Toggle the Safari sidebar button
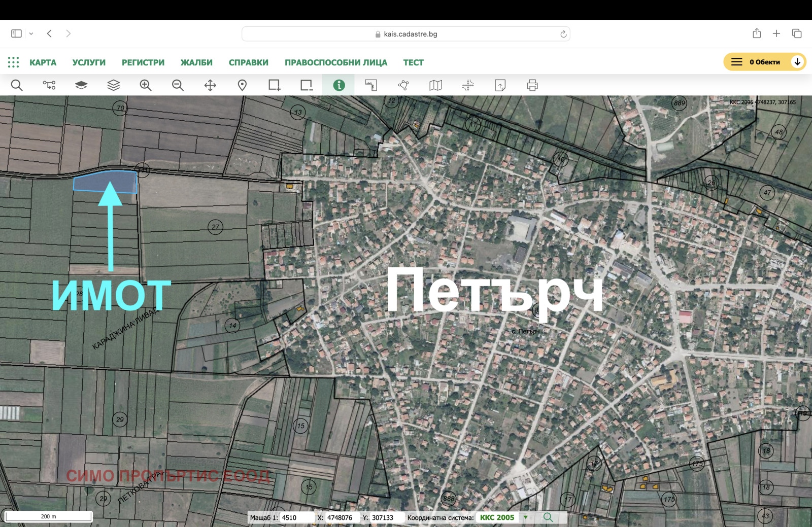This screenshot has width=812, height=527. tap(16, 33)
